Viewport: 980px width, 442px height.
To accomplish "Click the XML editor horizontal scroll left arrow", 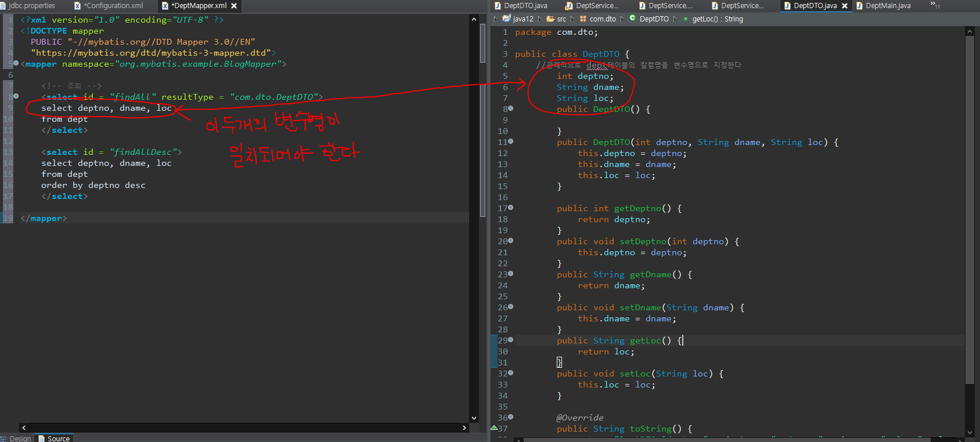I will (24, 427).
